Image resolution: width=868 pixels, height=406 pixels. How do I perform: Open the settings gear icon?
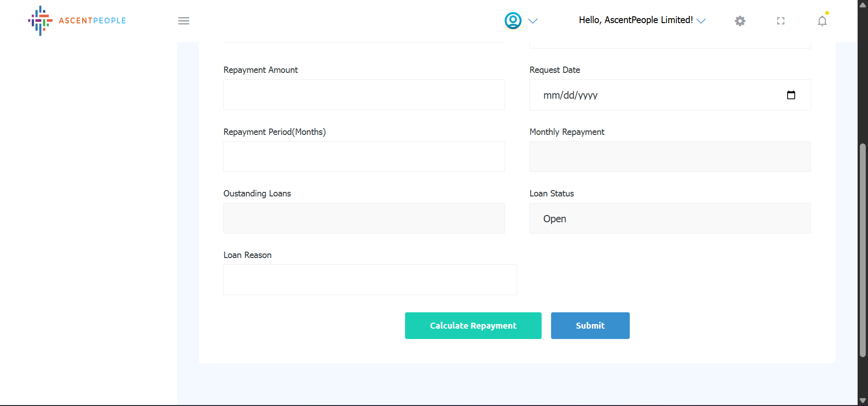click(740, 21)
